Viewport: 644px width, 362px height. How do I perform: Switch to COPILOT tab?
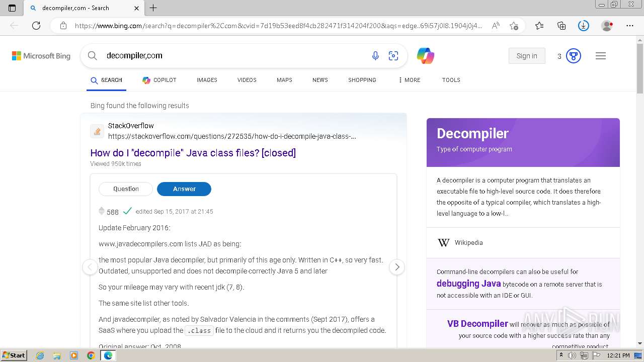(159, 80)
